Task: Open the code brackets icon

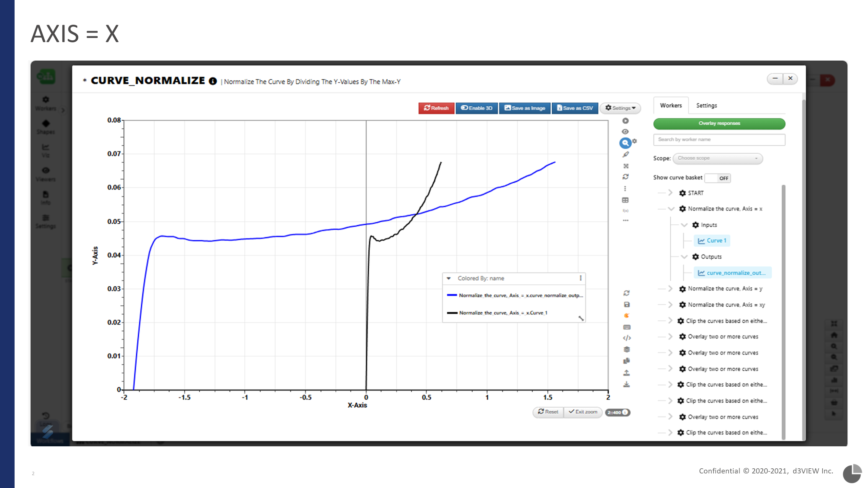Action: pyautogui.click(x=627, y=338)
